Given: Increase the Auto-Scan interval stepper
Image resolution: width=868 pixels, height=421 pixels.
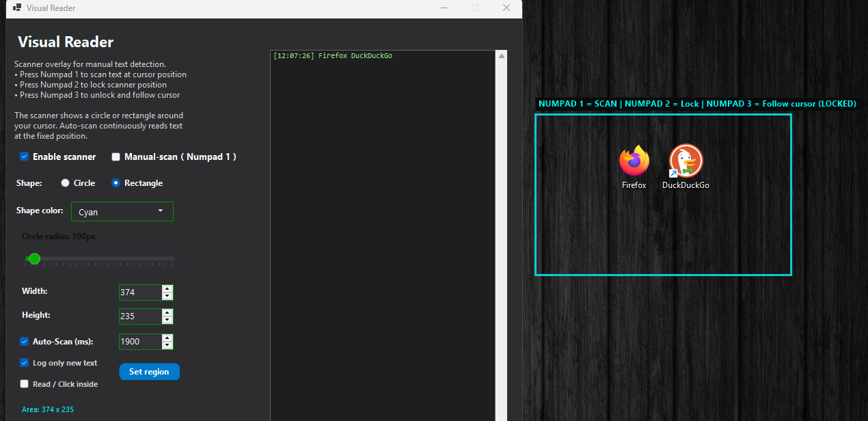Looking at the screenshot, I should tap(167, 338).
